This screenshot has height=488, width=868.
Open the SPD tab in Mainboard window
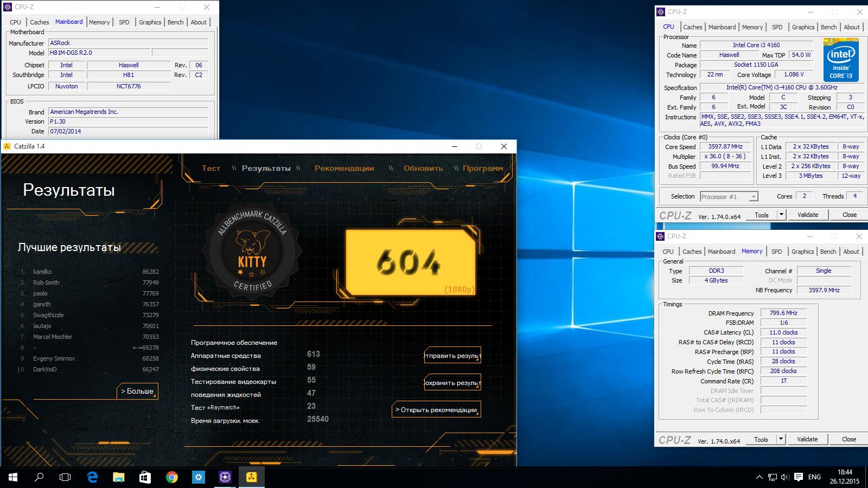point(124,22)
